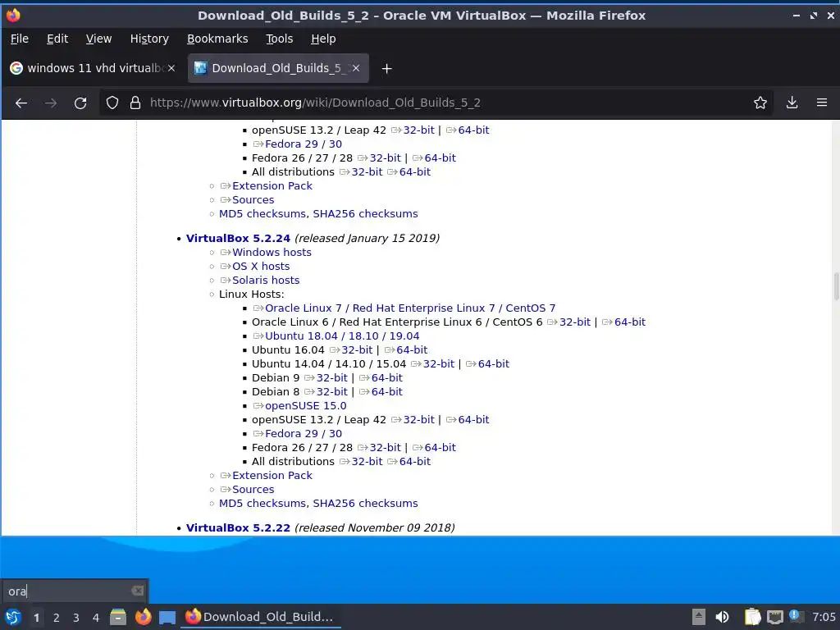Image resolution: width=840 pixels, height=630 pixels.
Task: Download Ubuntu 14.04 64-bit build
Action: coord(493,363)
